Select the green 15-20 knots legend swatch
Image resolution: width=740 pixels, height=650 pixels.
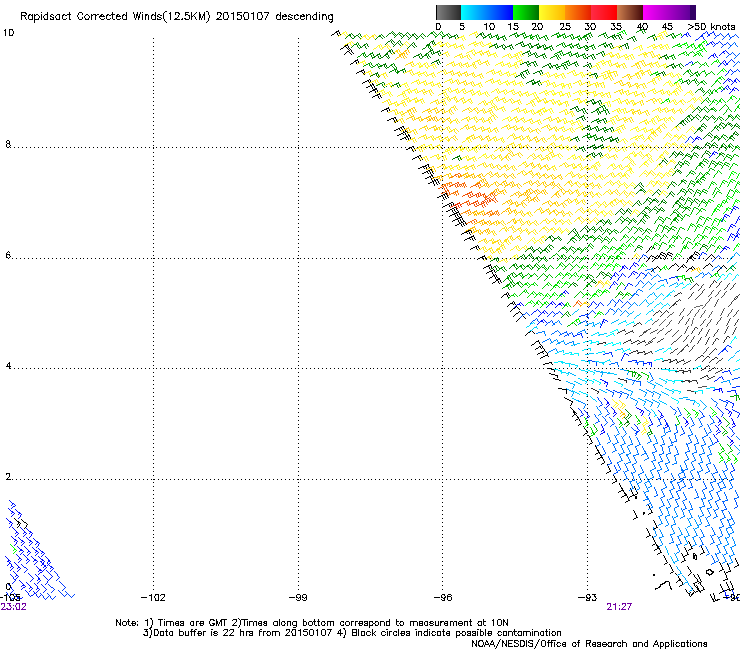(x=526, y=12)
